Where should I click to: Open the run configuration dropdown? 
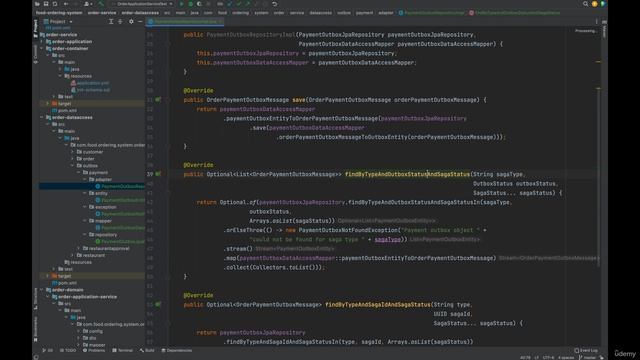tap(142, 4)
